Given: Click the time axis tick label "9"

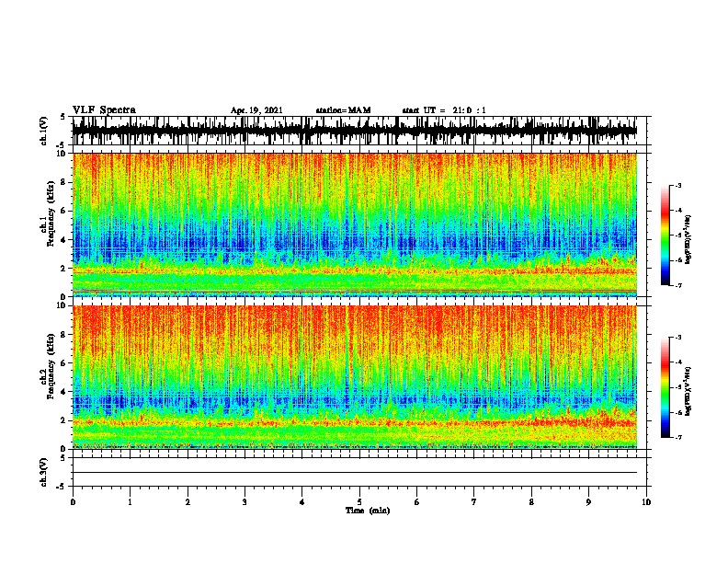Looking at the screenshot, I should pyautogui.click(x=588, y=502).
